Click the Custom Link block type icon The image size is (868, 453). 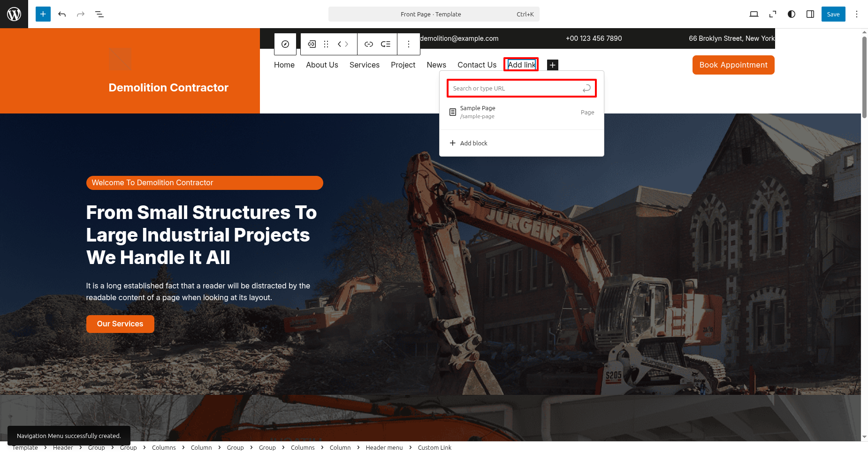point(312,44)
